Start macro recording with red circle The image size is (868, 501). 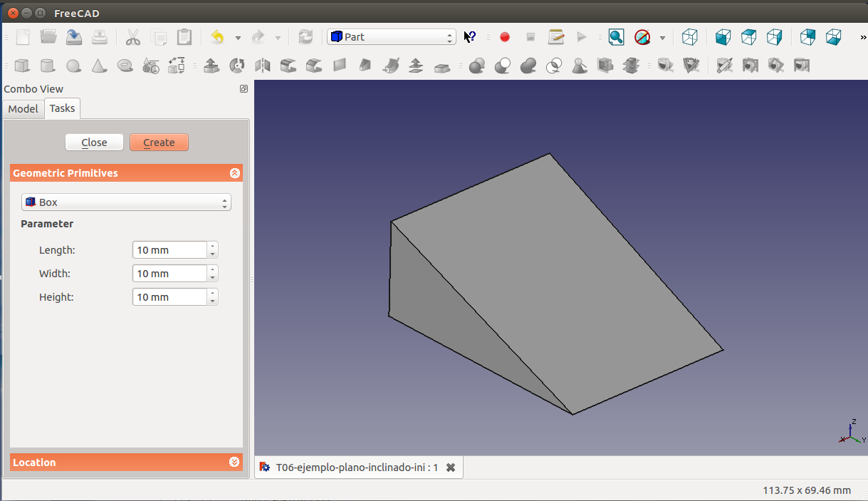(x=505, y=37)
